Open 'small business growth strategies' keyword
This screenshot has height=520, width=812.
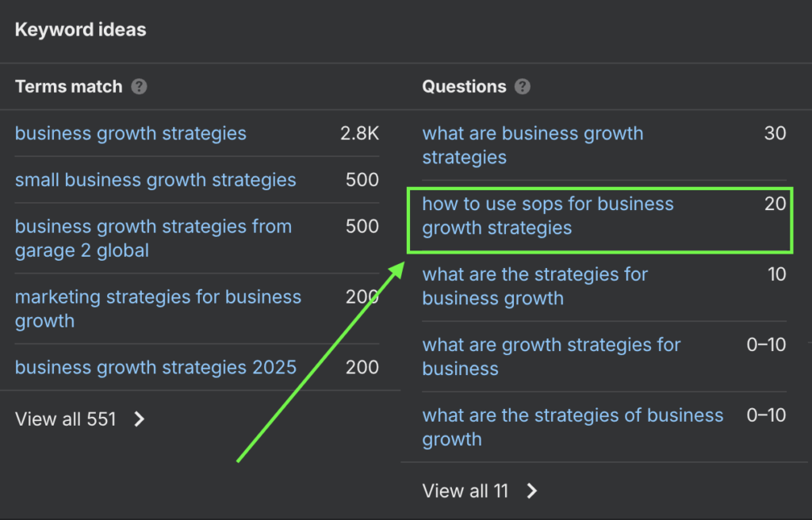[x=155, y=180]
